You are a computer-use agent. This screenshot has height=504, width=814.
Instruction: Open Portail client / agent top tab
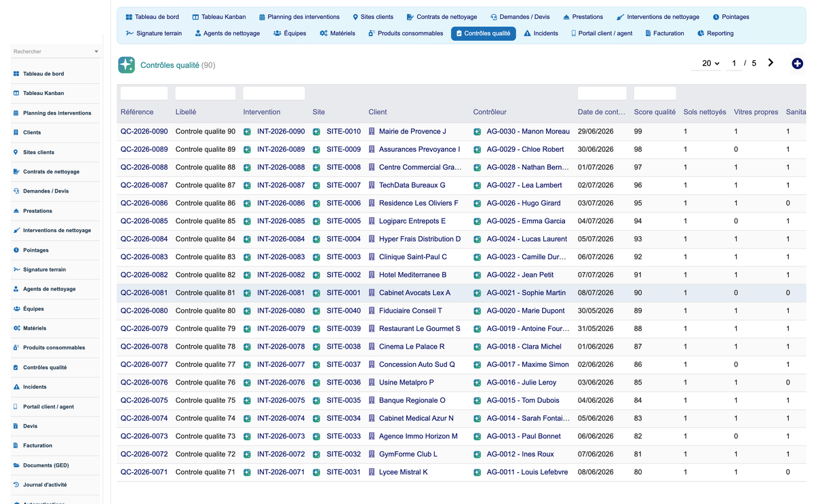(x=602, y=33)
